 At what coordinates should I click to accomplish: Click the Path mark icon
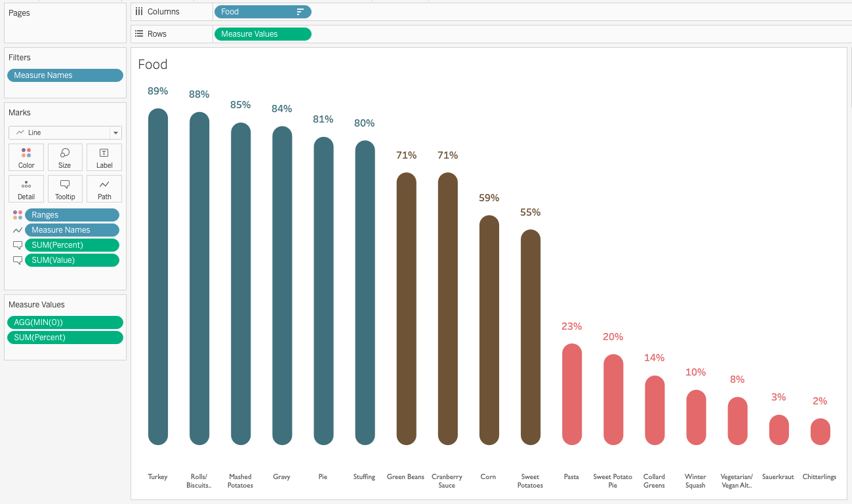click(x=104, y=188)
